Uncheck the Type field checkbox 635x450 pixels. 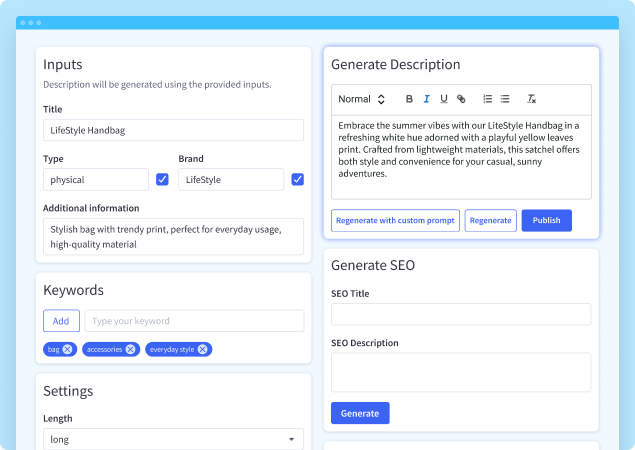(x=163, y=180)
